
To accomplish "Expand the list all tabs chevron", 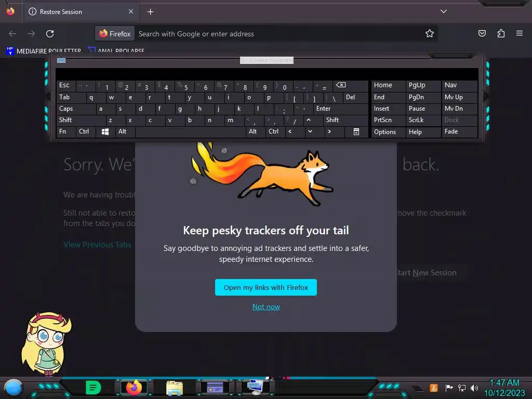I will [x=444, y=11].
